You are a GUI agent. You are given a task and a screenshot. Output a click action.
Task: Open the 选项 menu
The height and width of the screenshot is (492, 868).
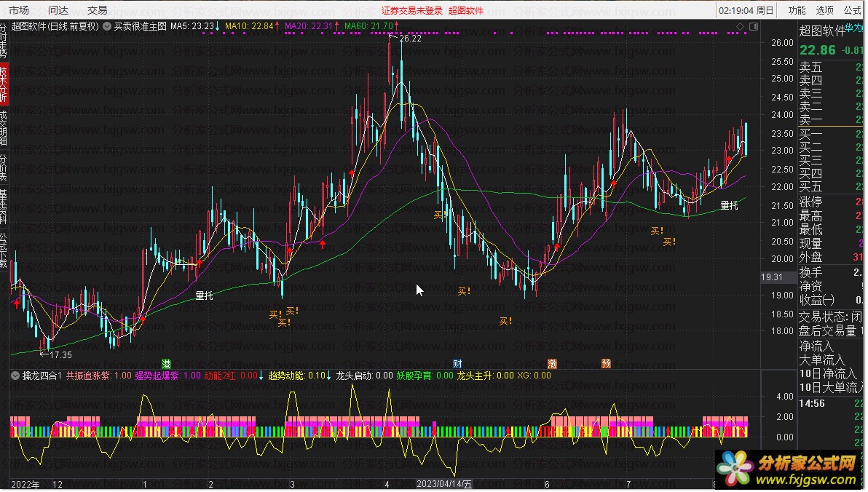[825, 10]
